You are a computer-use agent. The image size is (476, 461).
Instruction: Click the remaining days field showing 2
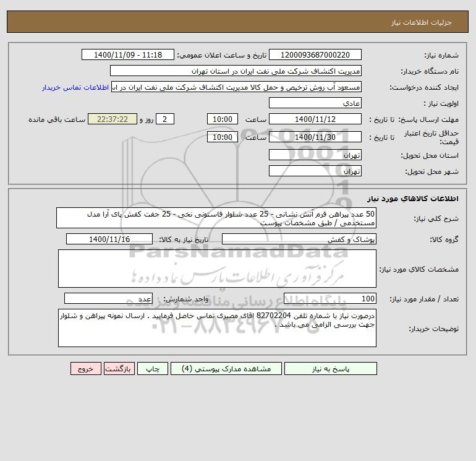[165, 119]
